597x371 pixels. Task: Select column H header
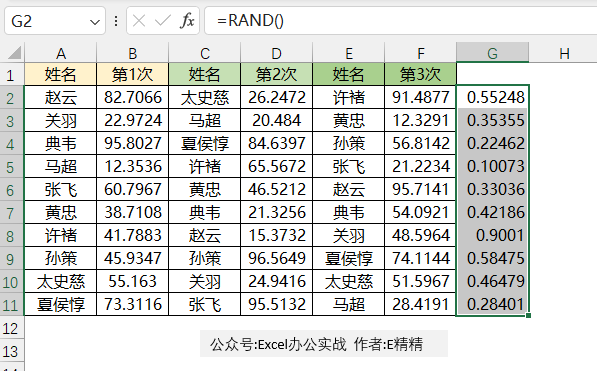point(564,53)
